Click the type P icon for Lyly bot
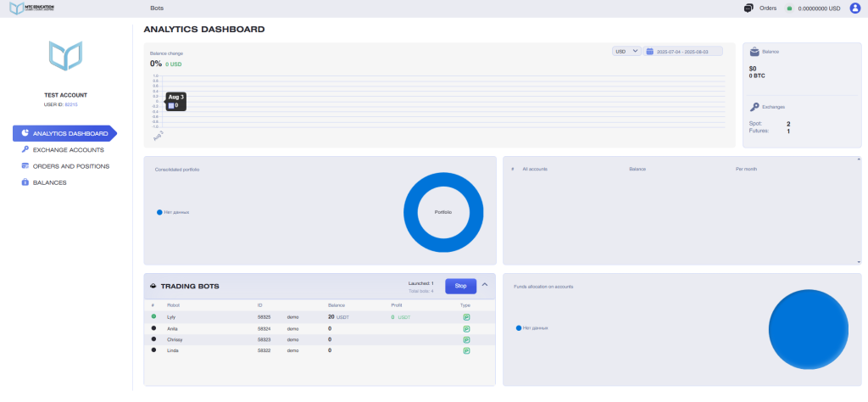 [x=466, y=316]
